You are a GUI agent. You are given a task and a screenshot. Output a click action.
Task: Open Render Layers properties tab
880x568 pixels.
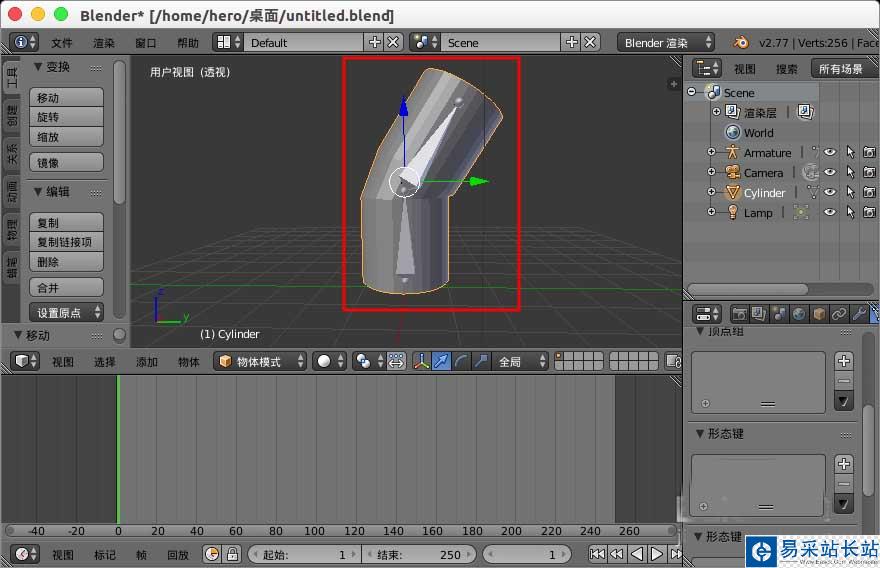759,314
